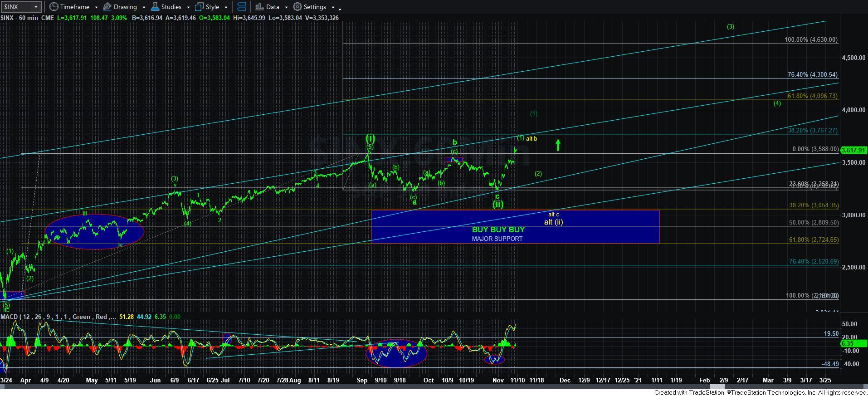
Task: Click the Style icon
Action: click(199, 7)
